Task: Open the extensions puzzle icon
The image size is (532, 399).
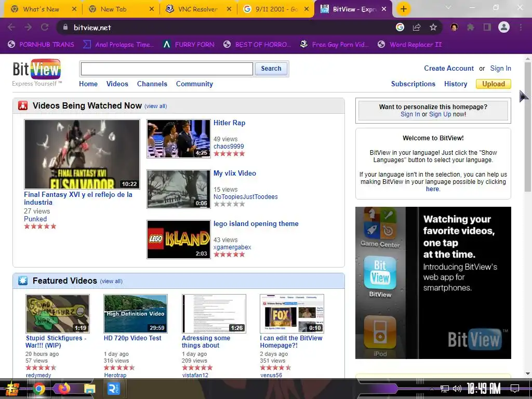Action: [471, 27]
